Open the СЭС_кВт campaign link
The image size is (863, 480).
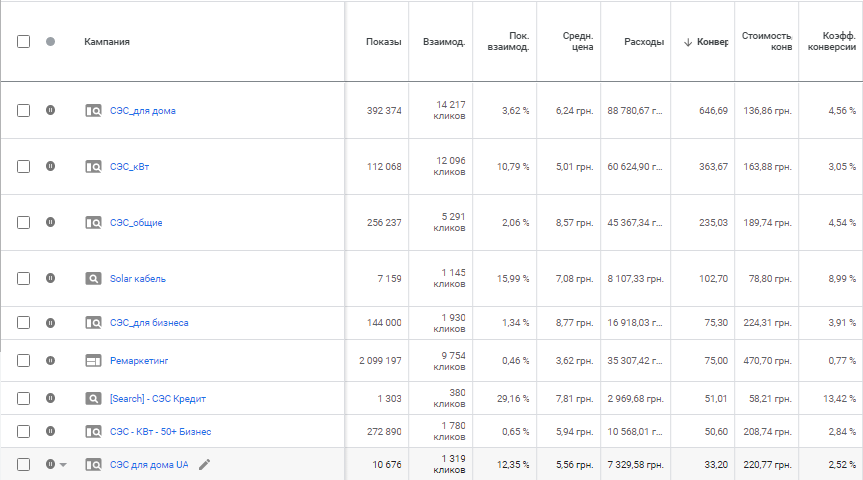(x=129, y=166)
